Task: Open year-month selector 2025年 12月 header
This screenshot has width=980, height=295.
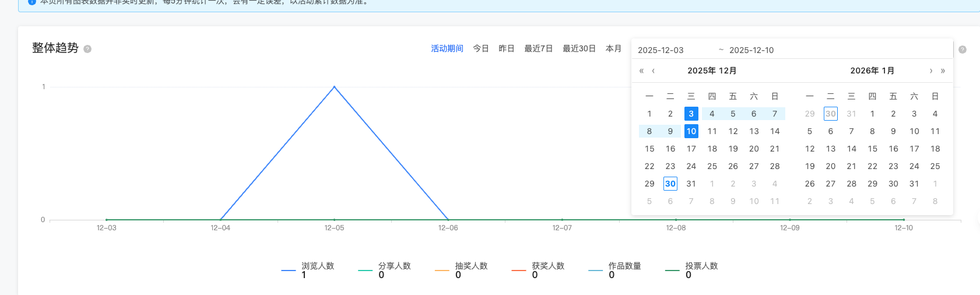Action: pos(712,71)
